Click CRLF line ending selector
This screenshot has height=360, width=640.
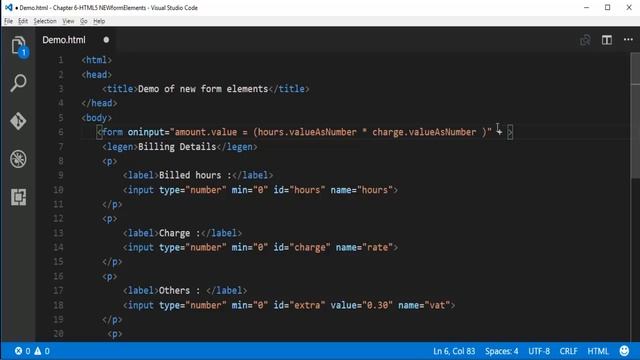point(568,351)
